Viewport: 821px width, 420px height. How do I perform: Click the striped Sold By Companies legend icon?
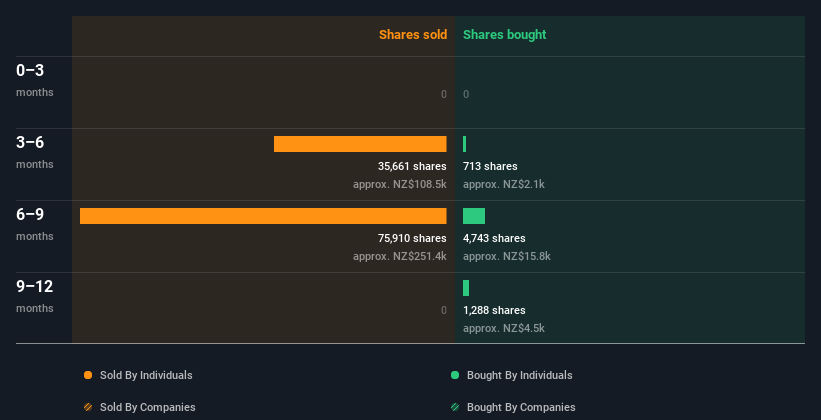pyautogui.click(x=88, y=407)
